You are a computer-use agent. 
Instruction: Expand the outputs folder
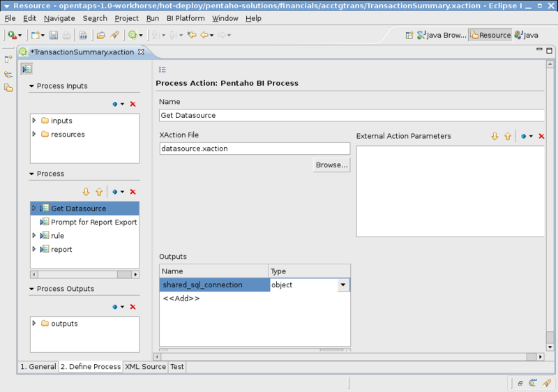[34, 324]
